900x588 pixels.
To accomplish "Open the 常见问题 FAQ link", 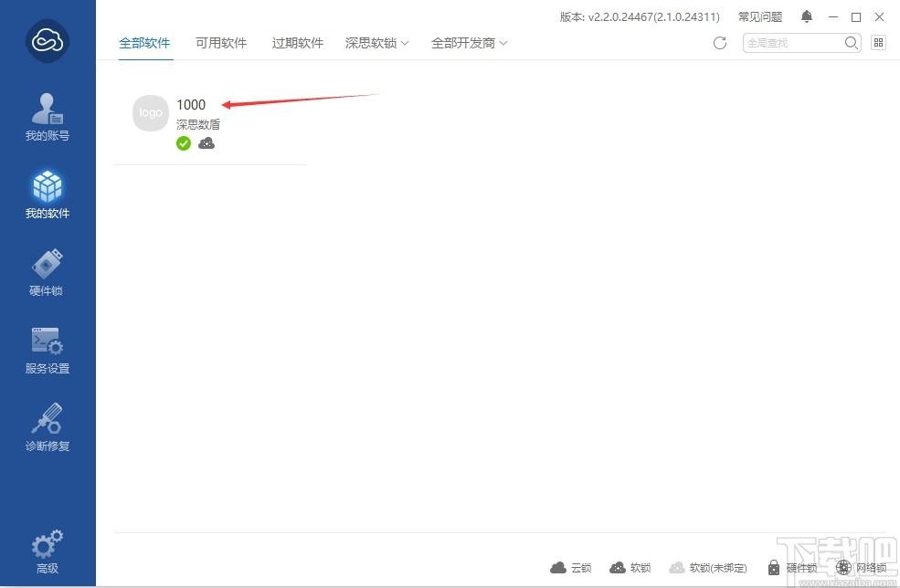I will pos(760,17).
